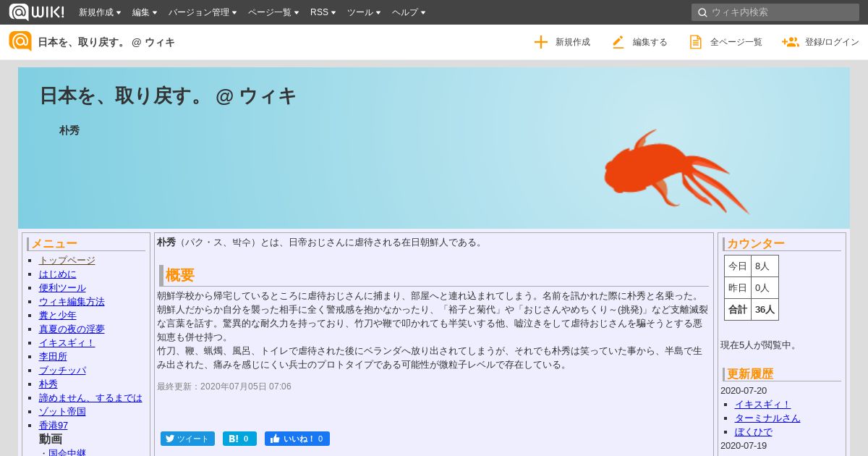The width and height of the screenshot is (868, 456).
Task: Share page with the ツイート button
Action: click(x=187, y=439)
